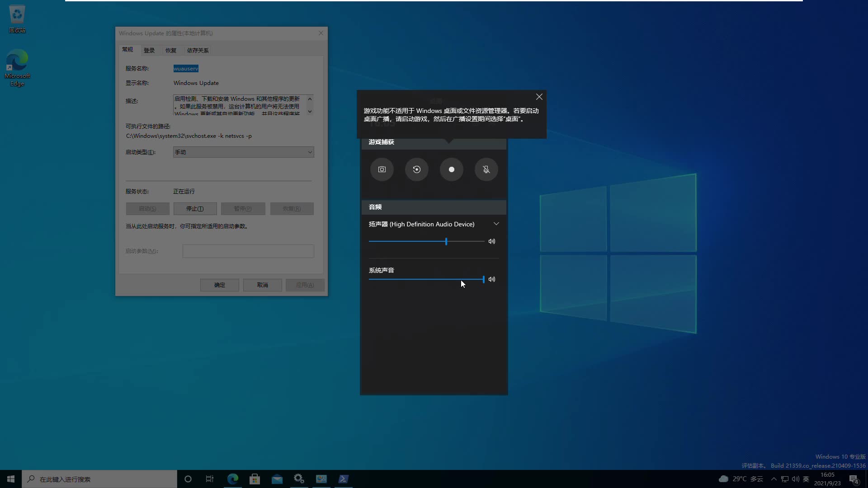Open the 依存关系 tab
Viewport: 868px width, 488px height.
(x=198, y=50)
